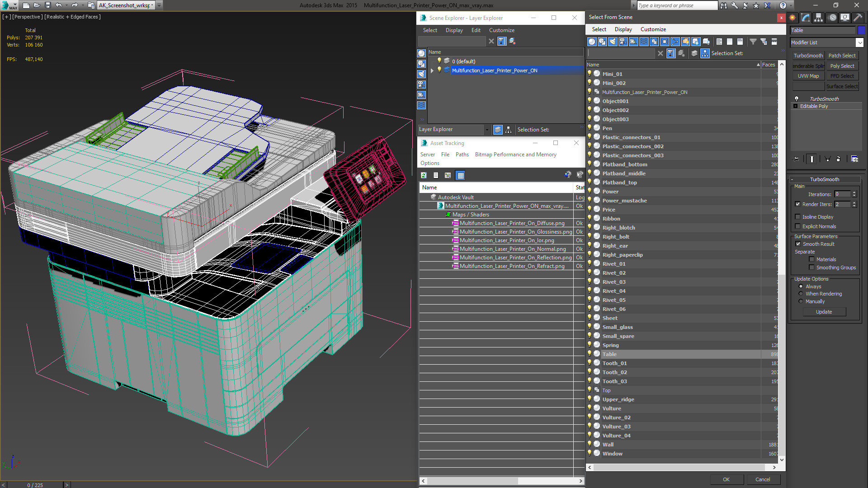Open the 3ds Max application menu button
868x488 pixels.
point(9,5)
